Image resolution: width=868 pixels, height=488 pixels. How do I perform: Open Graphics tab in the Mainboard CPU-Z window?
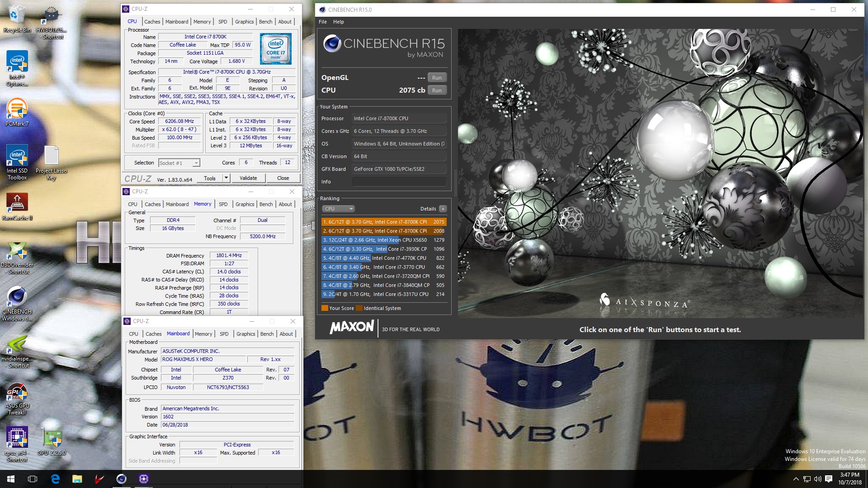pos(246,334)
